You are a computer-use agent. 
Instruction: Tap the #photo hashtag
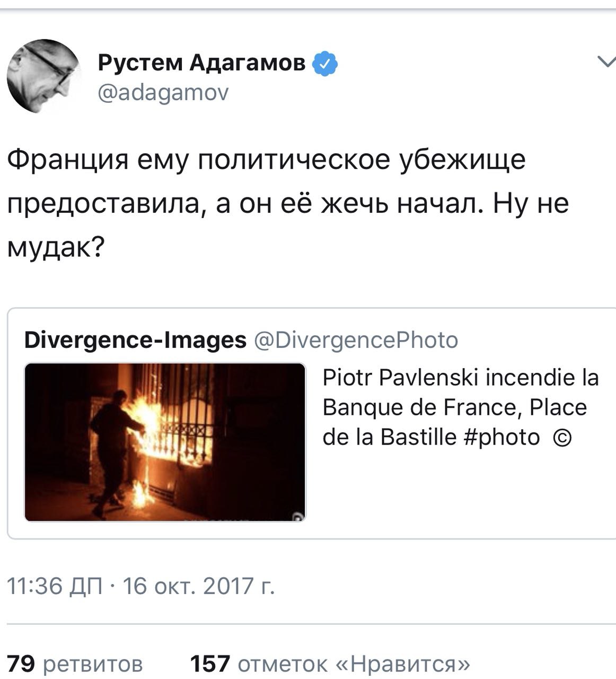(x=505, y=437)
